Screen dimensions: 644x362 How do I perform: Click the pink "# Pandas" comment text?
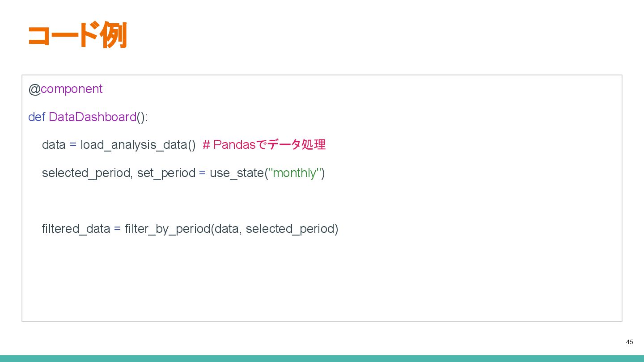click(x=229, y=145)
